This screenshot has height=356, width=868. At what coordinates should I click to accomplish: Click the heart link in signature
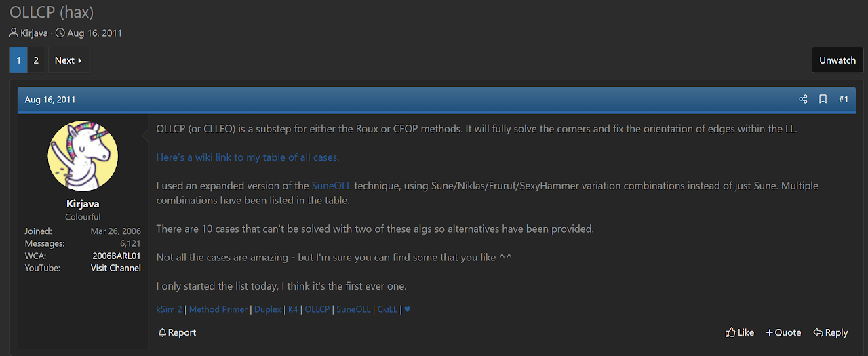click(408, 309)
